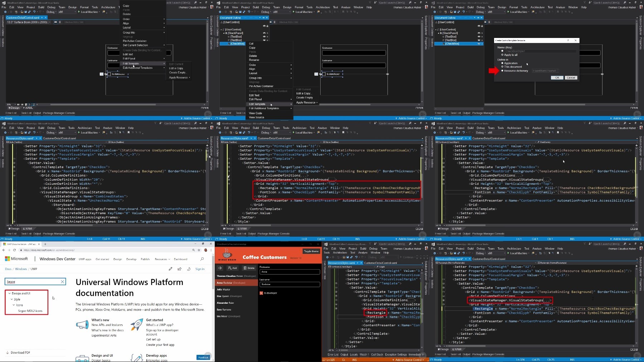Image resolution: width=644 pixels, height=362 pixels.
Task: Click Cancel in the Create ControlTemplate Resource dialog
Action: tap(571, 78)
